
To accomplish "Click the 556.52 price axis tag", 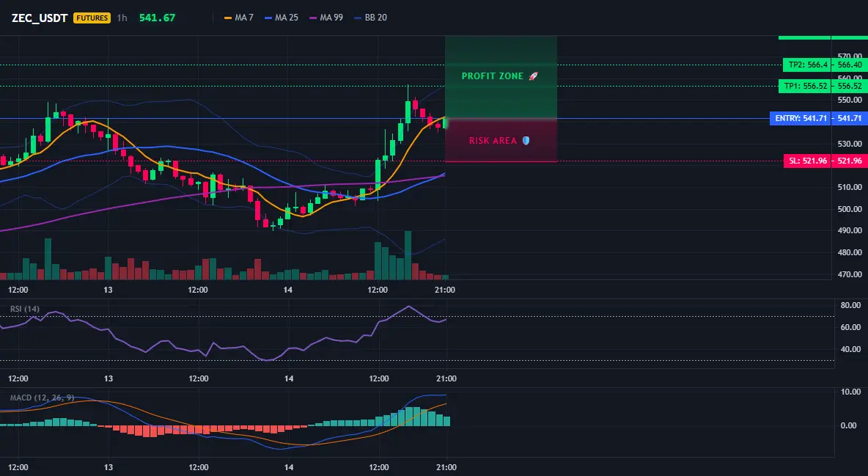I will [x=850, y=86].
